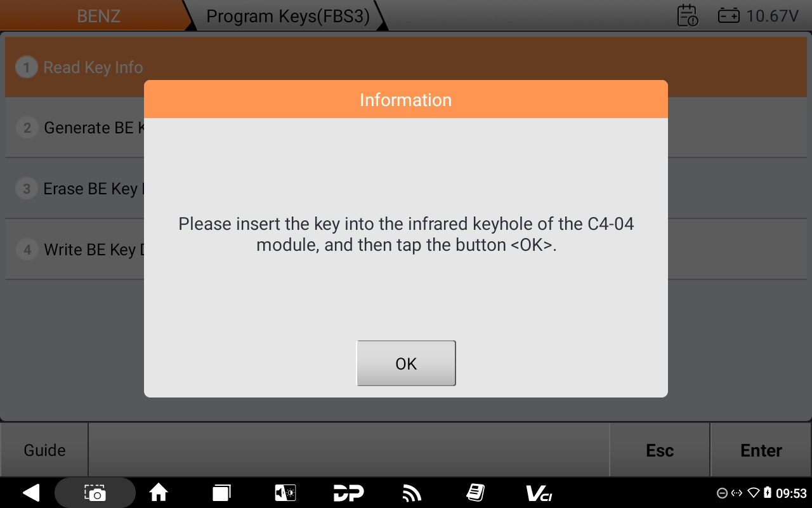812x508 pixels.
Task: Go to the Android home icon
Action: tap(158, 493)
